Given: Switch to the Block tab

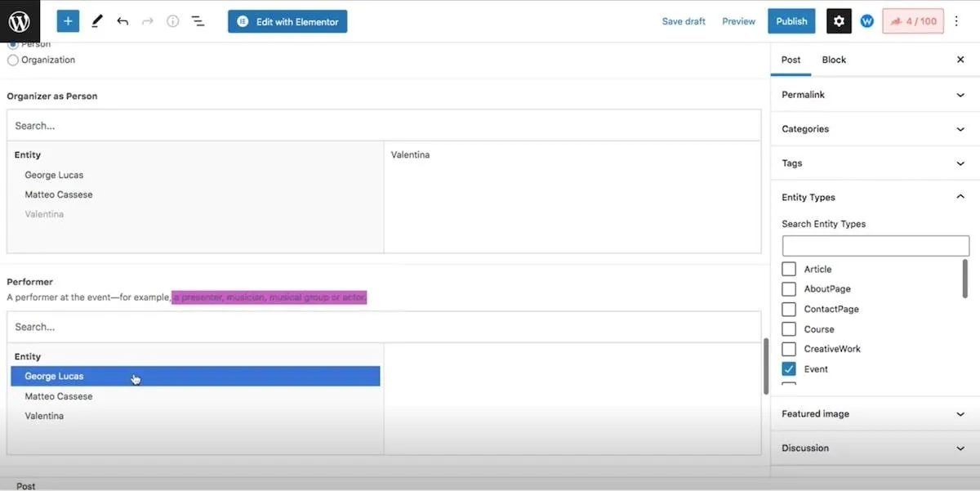Looking at the screenshot, I should pos(834,60).
